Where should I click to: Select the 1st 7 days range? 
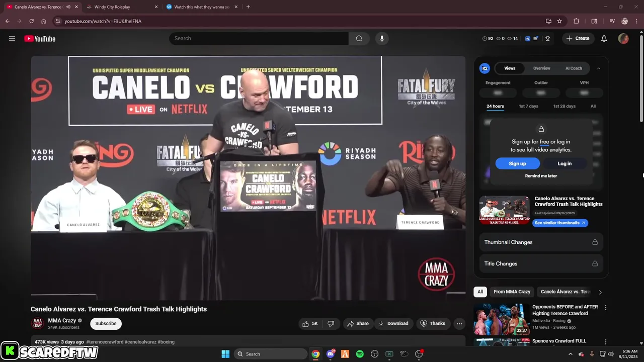[x=528, y=106]
